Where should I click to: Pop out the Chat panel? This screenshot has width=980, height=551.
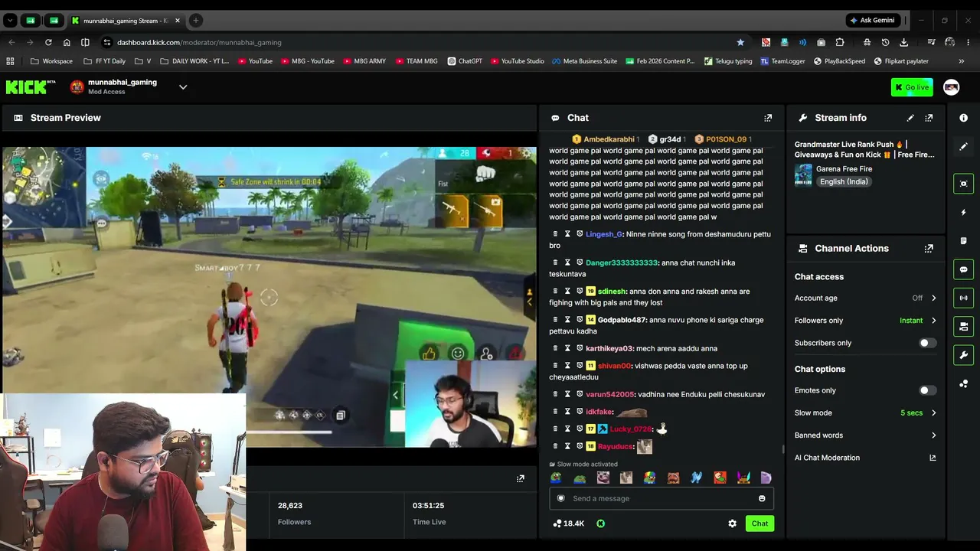(x=768, y=118)
